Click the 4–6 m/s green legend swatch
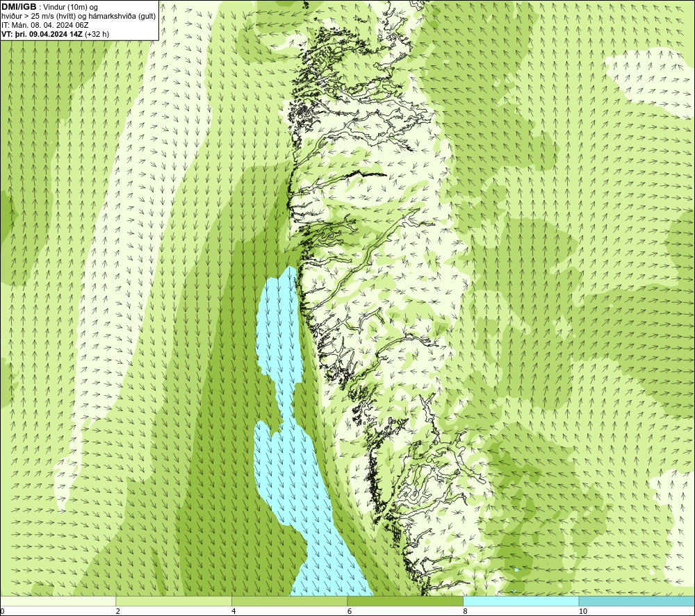Viewport: 695px width, 616px height. point(289,601)
